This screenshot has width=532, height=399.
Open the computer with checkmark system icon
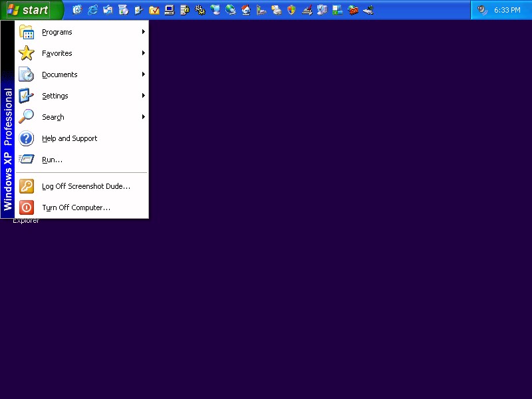pos(323,10)
